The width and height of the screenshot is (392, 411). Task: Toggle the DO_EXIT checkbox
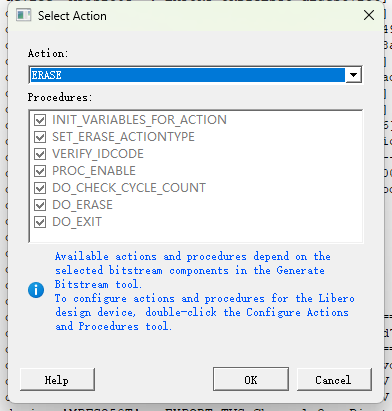(40, 222)
